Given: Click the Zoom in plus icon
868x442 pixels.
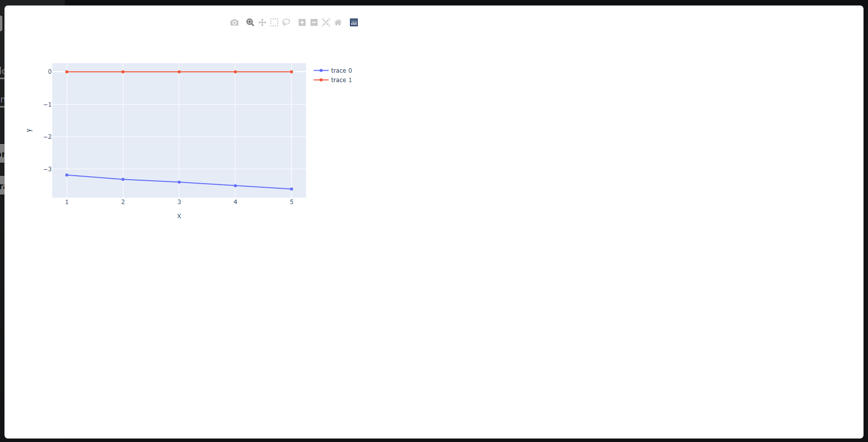Looking at the screenshot, I should click(302, 22).
